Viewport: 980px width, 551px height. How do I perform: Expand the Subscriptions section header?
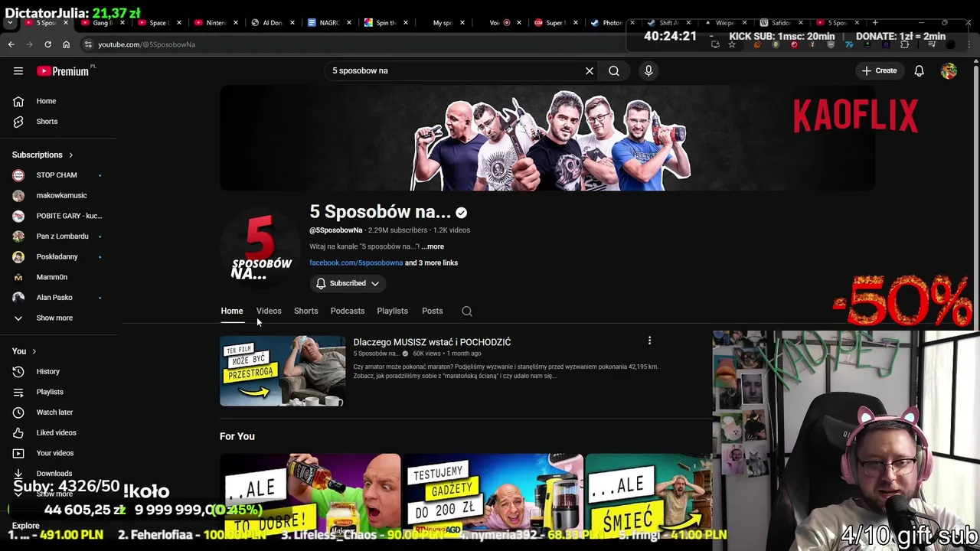tap(43, 155)
